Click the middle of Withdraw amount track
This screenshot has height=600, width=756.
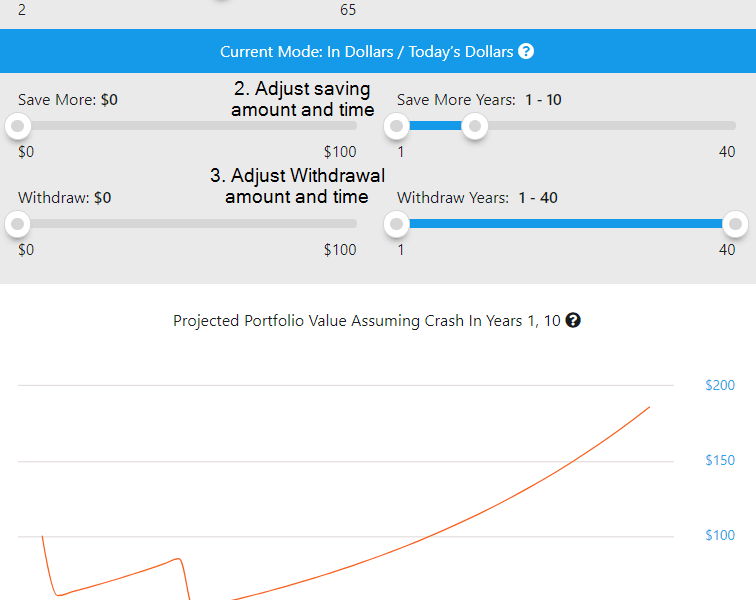pos(187,224)
